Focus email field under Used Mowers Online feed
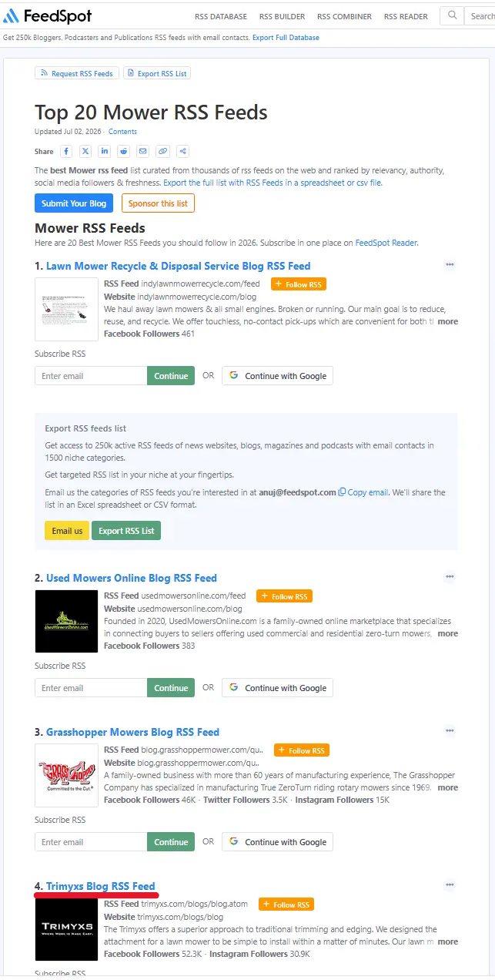495x980 pixels. [91, 688]
